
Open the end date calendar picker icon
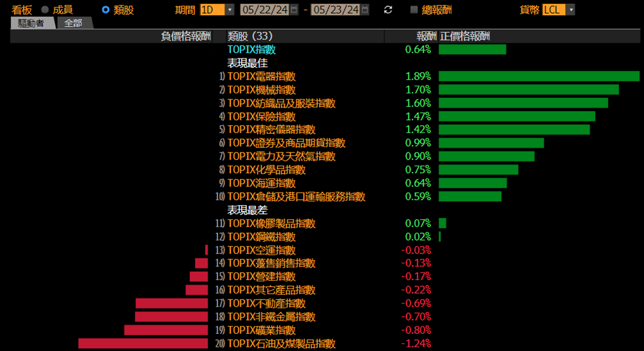pos(365,9)
